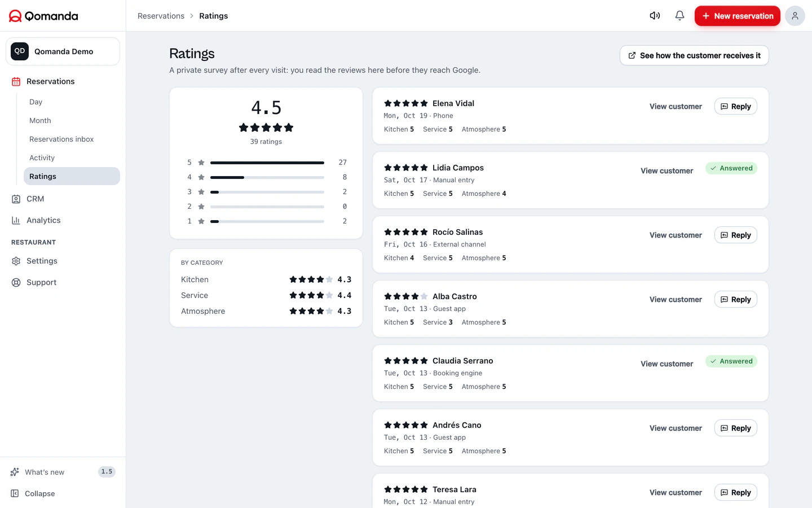The width and height of the screenshot is (812, 508).
Task: Reply to Teresa Lara's rating
Action: 735,492
